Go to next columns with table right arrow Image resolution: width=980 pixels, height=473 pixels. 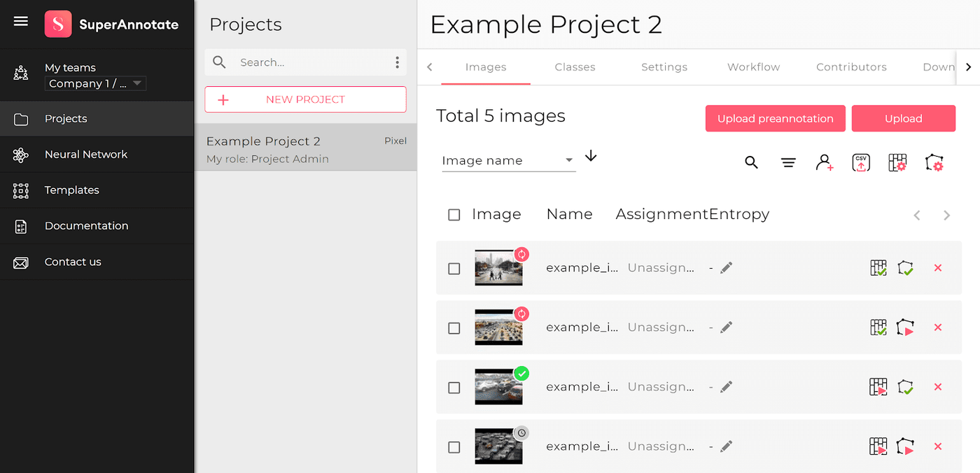pos(946,216)
